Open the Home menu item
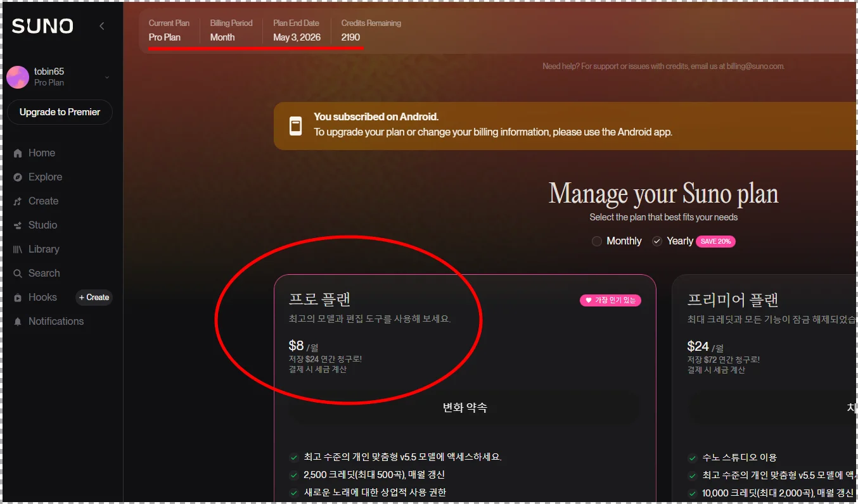Image resolution: width=858 pixels, height=504 pixels. pos(42,153)
